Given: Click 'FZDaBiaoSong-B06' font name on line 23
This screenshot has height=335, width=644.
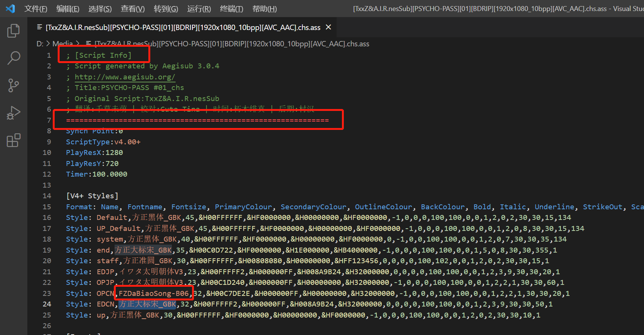Looking at the screenshot, I should point(154,294).
